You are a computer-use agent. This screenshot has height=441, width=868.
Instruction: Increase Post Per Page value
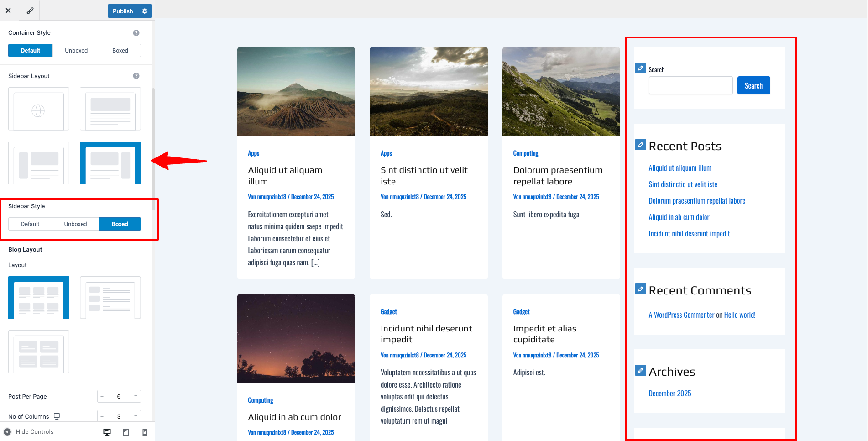pyautogui.click(x=136, y=396)
